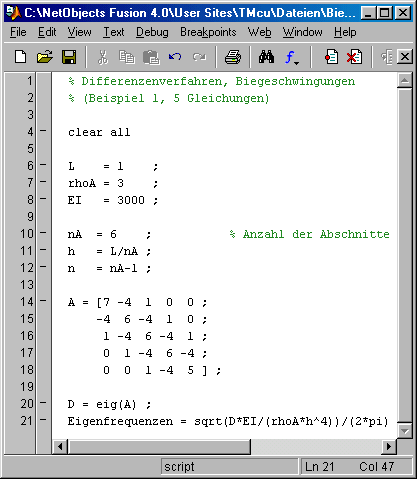Expand the function list dropdown arrow

point(296,63)
